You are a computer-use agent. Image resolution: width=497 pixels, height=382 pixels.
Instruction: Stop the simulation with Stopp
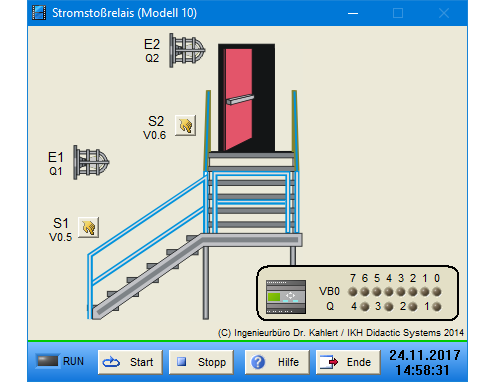(x=201, y=362)
